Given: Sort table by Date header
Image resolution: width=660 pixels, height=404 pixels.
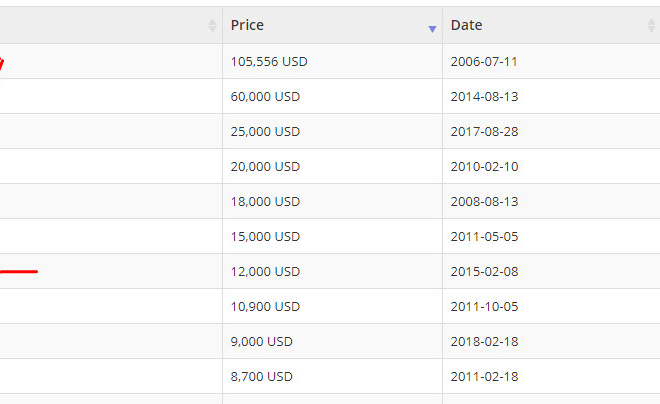Looking at the screenshot, I should tap(551, 25).
